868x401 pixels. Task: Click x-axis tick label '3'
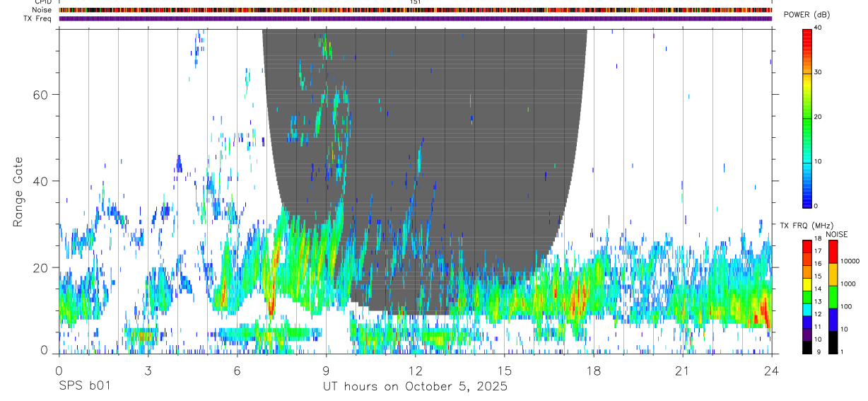coord(148,371)
